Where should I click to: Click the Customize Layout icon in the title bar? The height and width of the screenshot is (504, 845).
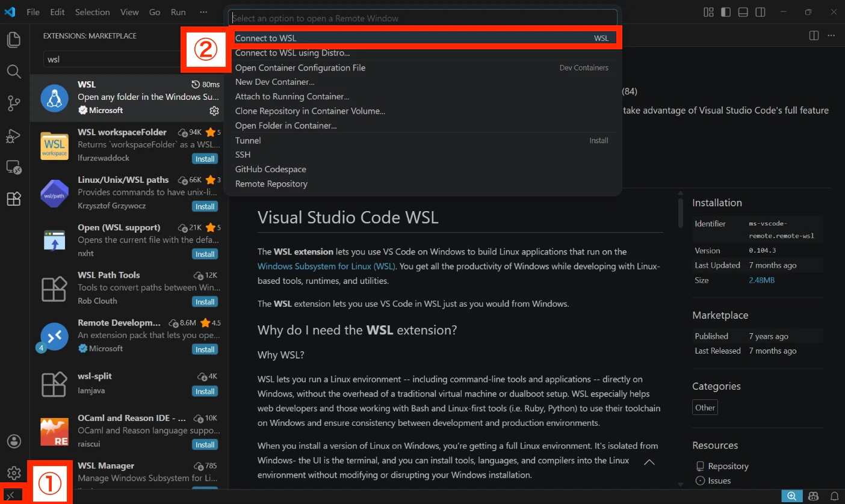[708, 12]
